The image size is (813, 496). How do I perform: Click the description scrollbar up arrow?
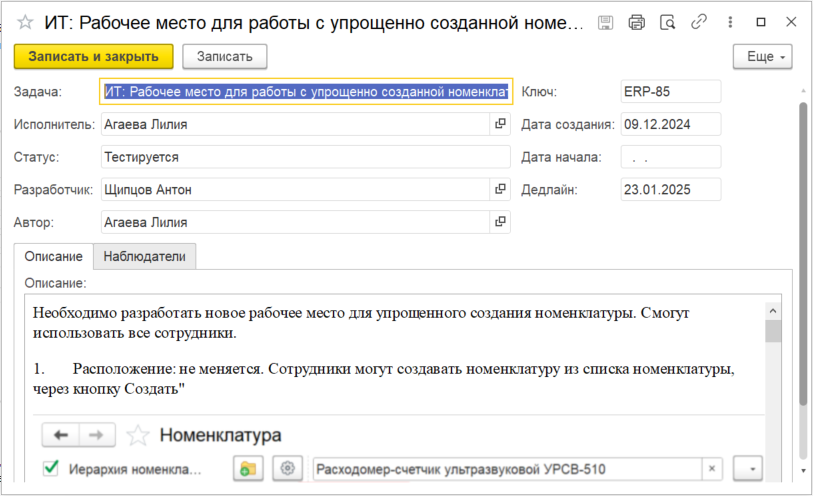click(x=773, y=311)
